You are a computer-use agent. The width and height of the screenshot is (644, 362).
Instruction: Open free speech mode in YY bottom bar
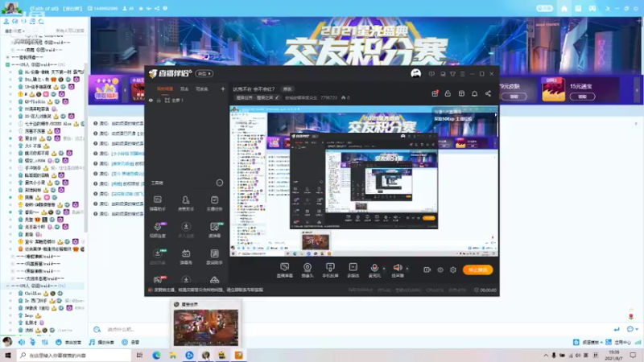[68, 342]
